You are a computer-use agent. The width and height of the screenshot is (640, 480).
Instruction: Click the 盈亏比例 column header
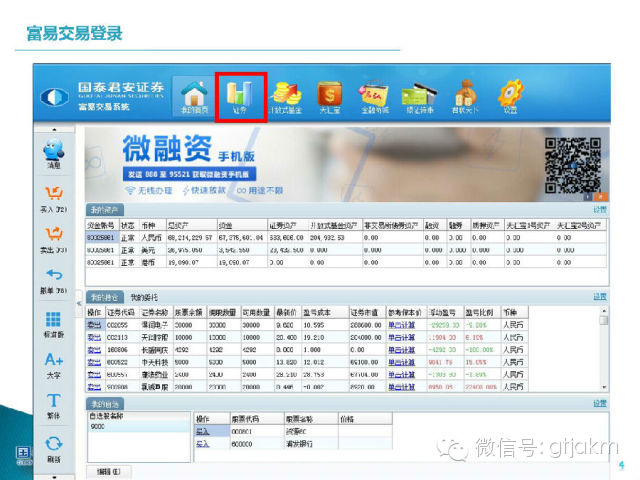click(482, 313)
